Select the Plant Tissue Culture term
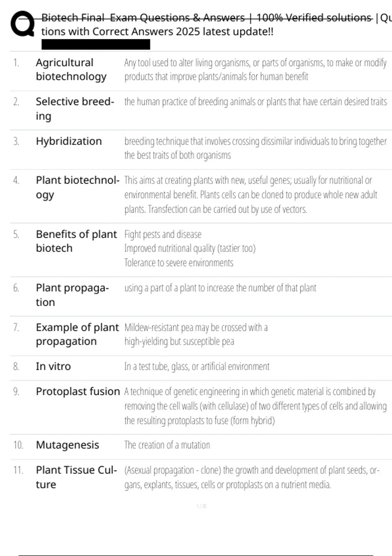 tap(76, 477)
